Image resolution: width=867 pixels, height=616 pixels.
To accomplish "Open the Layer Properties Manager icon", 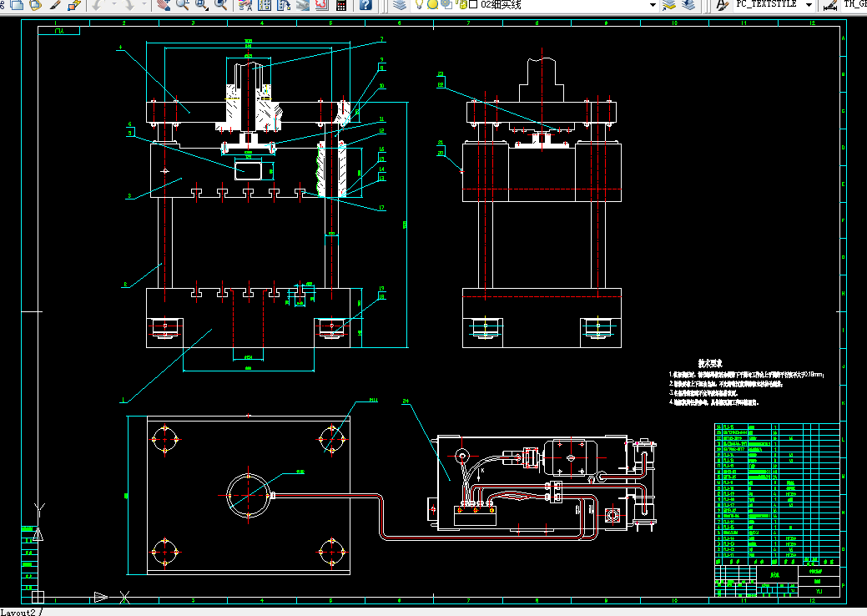I will pyautogui.click(x=400, y=5).
